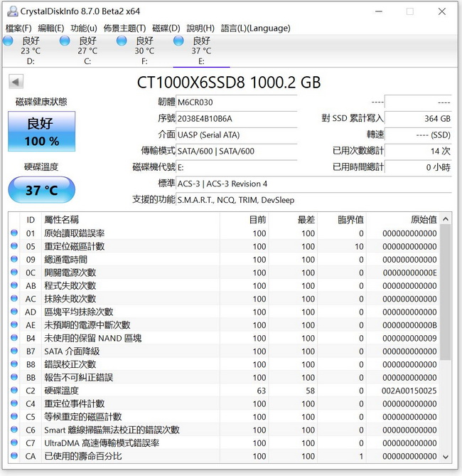Click raw value 00000000000E in 開關電源次數 row
462x476 pixels.
click(x=409, y=273)
